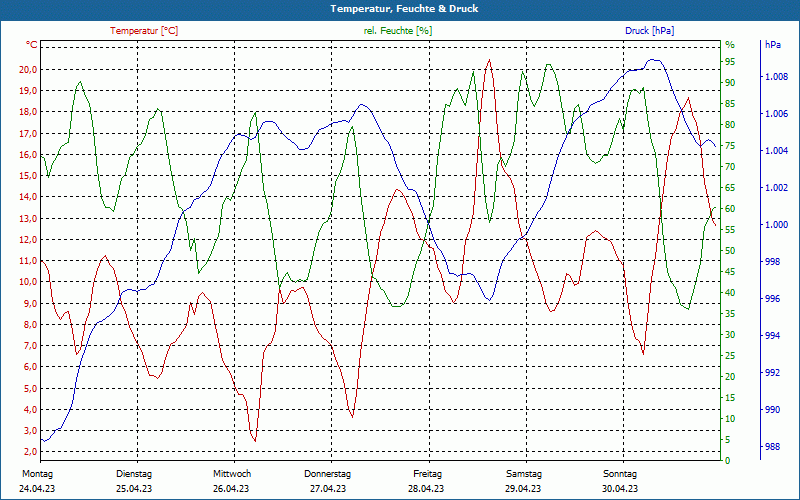The width and height of the screenshot is (800, 500).
Task: Click the '20,0' temperature axis value
Action: click(x=28, y=69)
